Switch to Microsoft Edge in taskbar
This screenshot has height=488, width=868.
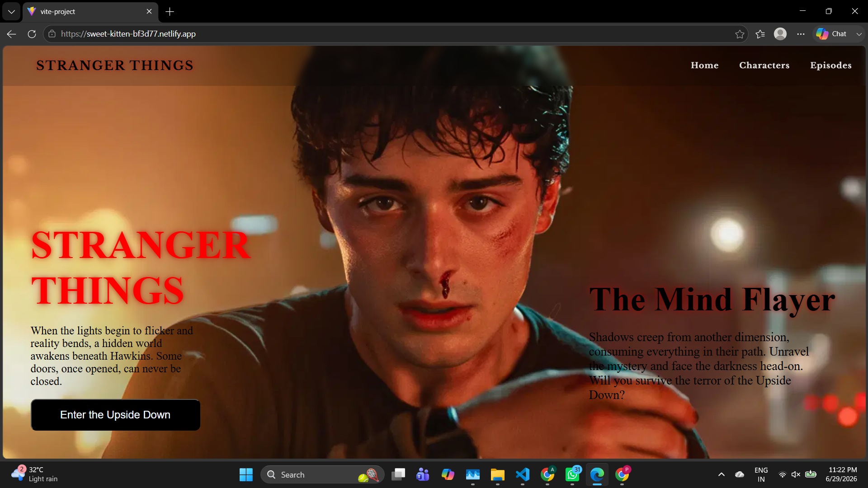coord(597,475)
